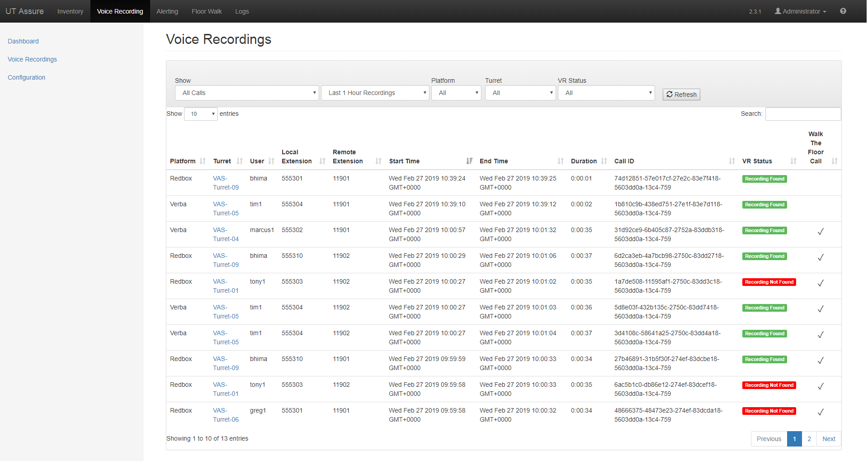This screenshot has width=868, height=461.
Task: Sort by VR Status column arrows
Action: [793, 161]
